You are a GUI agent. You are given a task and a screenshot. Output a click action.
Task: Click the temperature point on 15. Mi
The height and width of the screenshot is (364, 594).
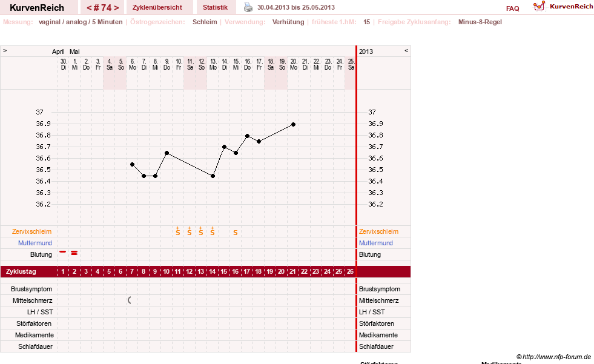coord(236,153)
